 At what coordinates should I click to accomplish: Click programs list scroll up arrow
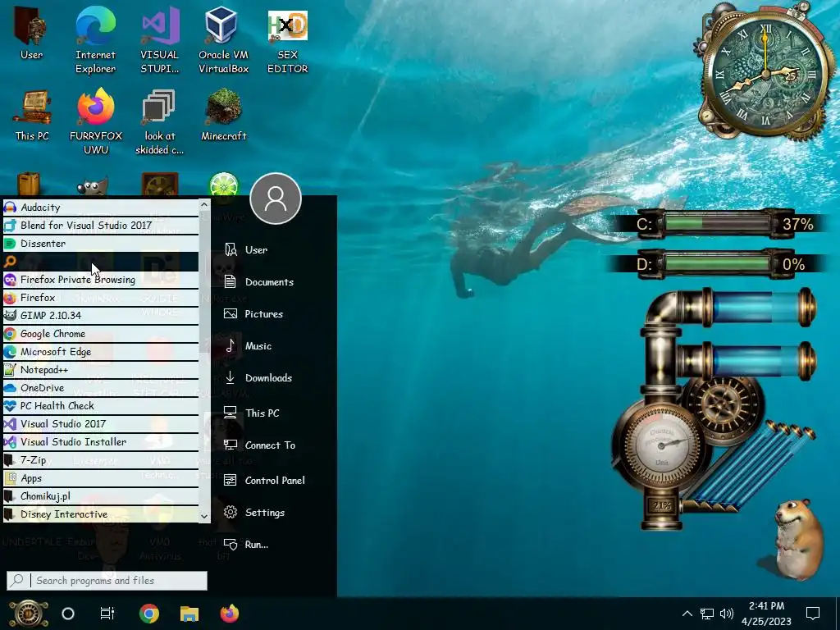click(x=204, y=204)
